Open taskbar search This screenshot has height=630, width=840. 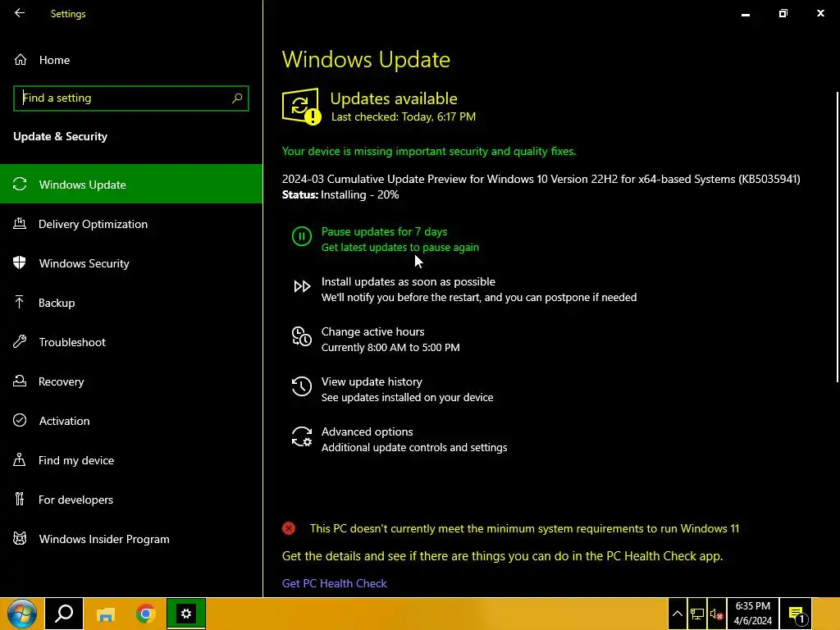(x=64, y=614)
